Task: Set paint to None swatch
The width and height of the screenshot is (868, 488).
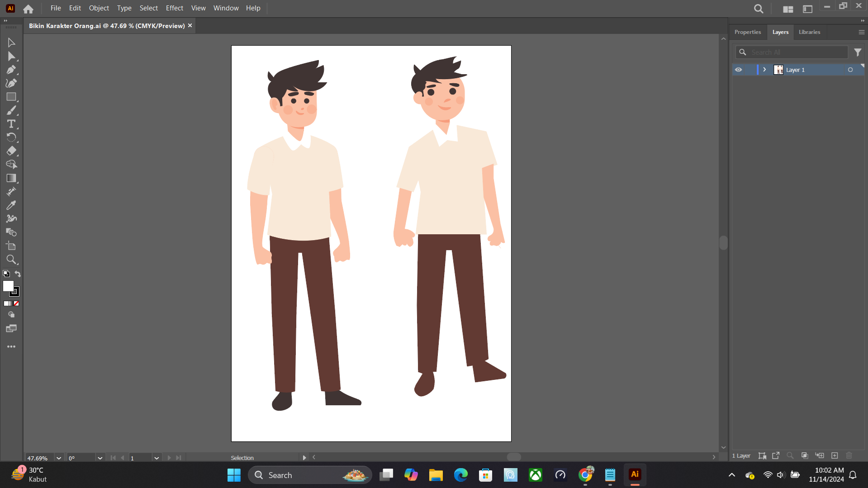Action: [16, 303]
